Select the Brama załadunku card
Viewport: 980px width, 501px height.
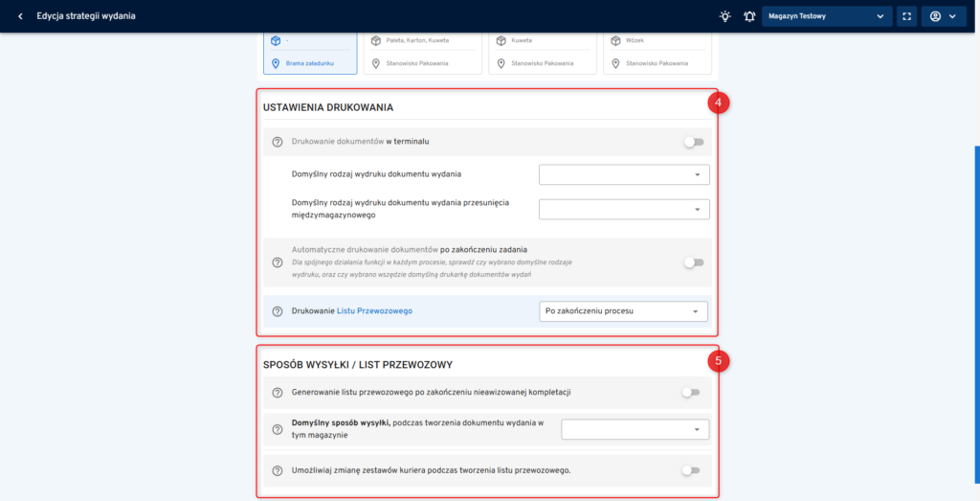click(310, 54)
